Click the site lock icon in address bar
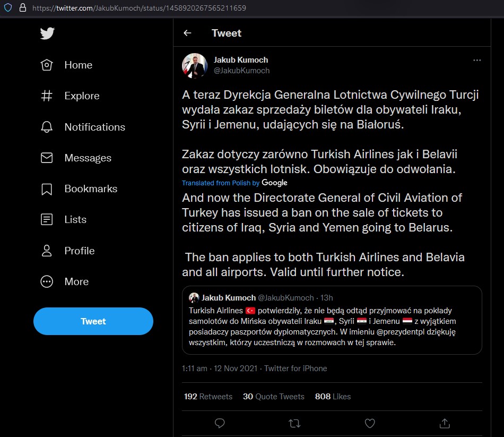 coord(23,8)
